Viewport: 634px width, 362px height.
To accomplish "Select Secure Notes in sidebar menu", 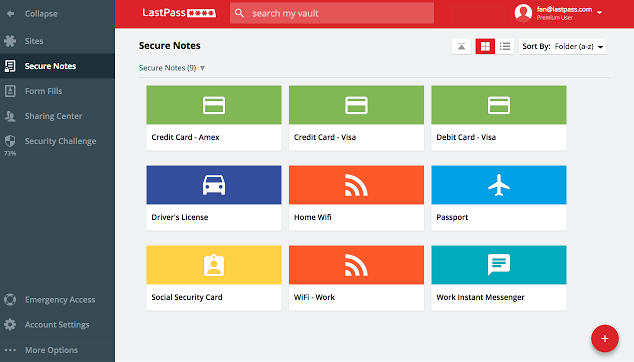I will click(57, 66).
